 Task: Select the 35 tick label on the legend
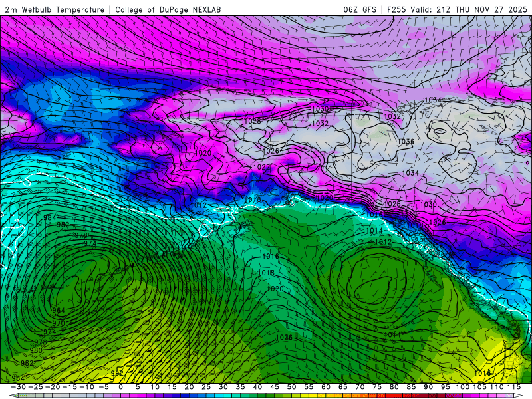240,387
